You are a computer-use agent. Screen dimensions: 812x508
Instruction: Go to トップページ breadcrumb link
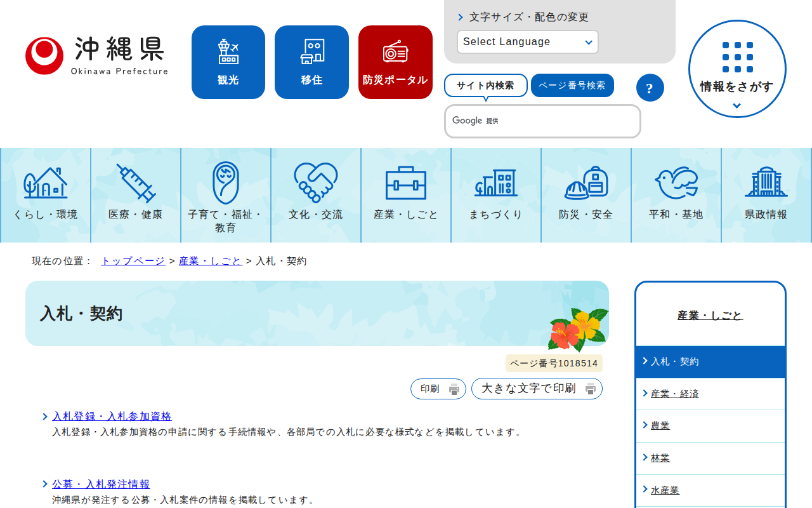(x=133, y=261)
